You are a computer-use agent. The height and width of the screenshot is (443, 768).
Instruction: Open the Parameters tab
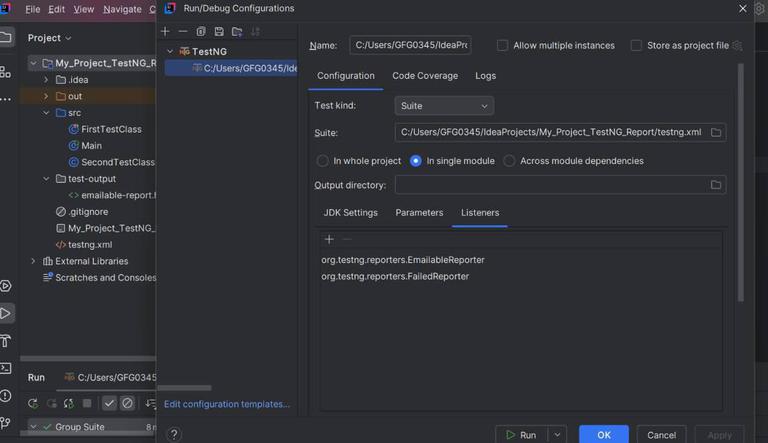coord(419,213)
